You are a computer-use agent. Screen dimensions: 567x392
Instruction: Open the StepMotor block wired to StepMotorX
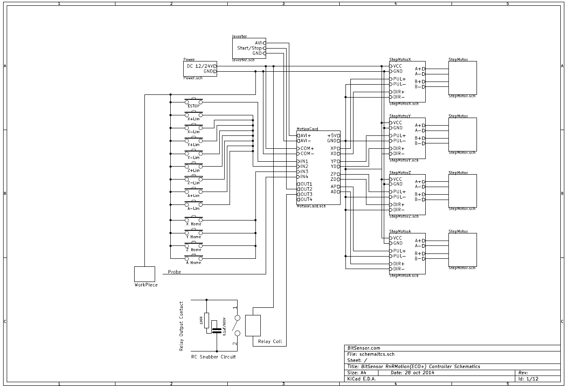point(463,78)
